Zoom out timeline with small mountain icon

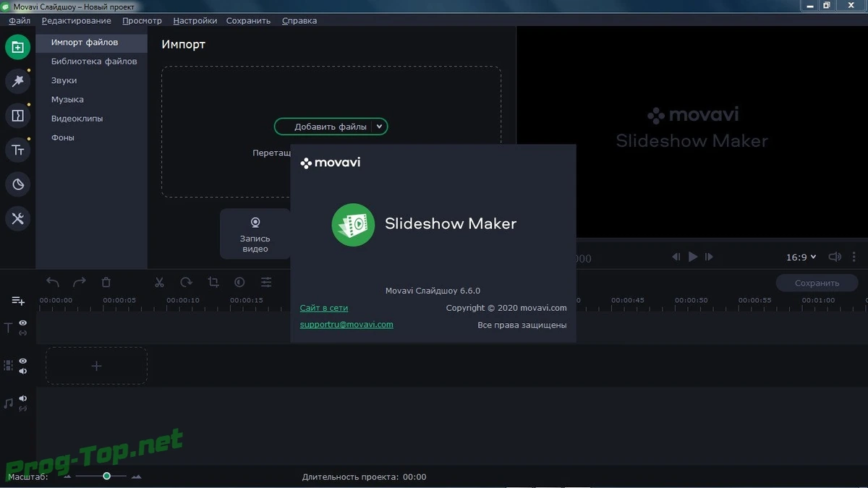coord(67,476)
